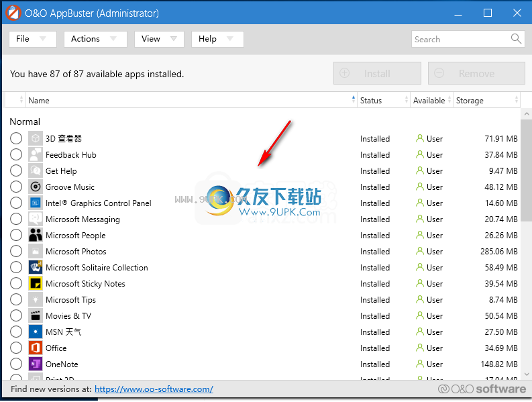Click the user icon in the Microsoft Photos row
This screenshot has height=402, width=532.
420,251
